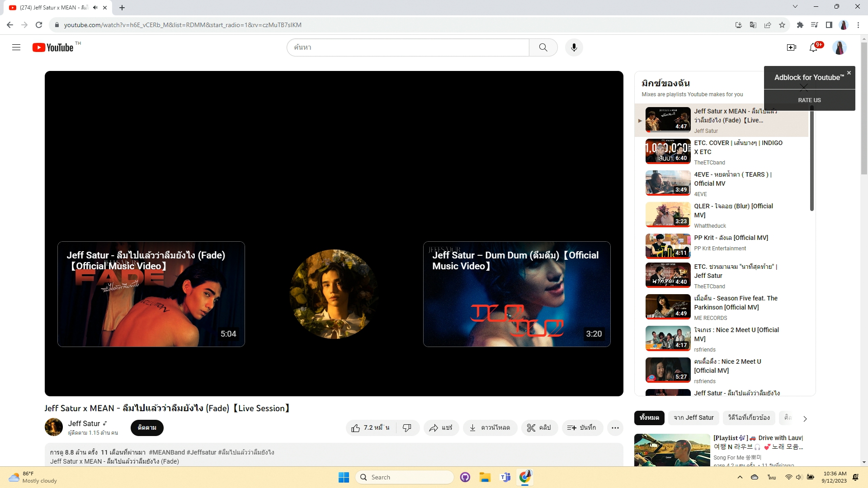868x488 pixels.
Task: Click the taskbar Search box
Action: pyautogui.click(x=405, y=477)
